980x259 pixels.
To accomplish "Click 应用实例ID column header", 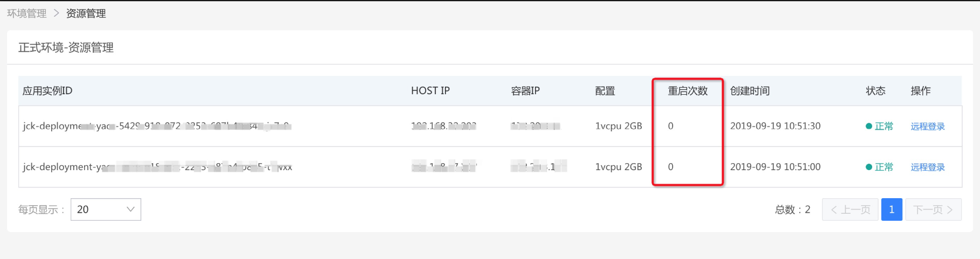I will (x=47, y=91).
